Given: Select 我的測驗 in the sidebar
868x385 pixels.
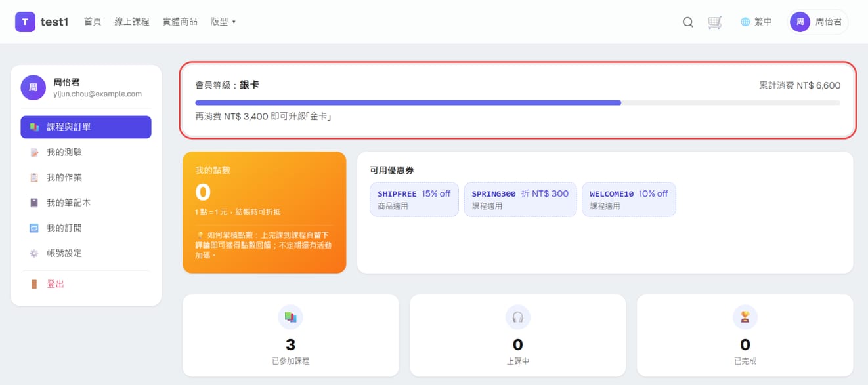Looking at the screenshot, I should (x=86, y=152).
